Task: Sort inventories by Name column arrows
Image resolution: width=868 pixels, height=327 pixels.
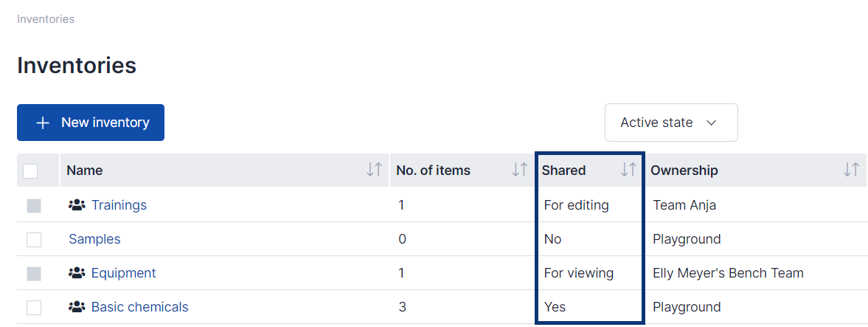Action: [375, 170]
